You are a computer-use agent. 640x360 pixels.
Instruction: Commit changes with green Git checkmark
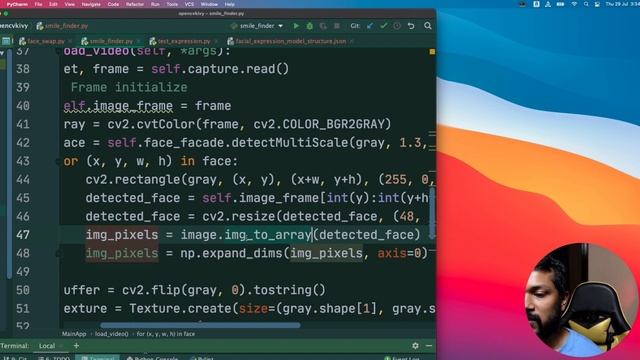click(x=383, y=26)
